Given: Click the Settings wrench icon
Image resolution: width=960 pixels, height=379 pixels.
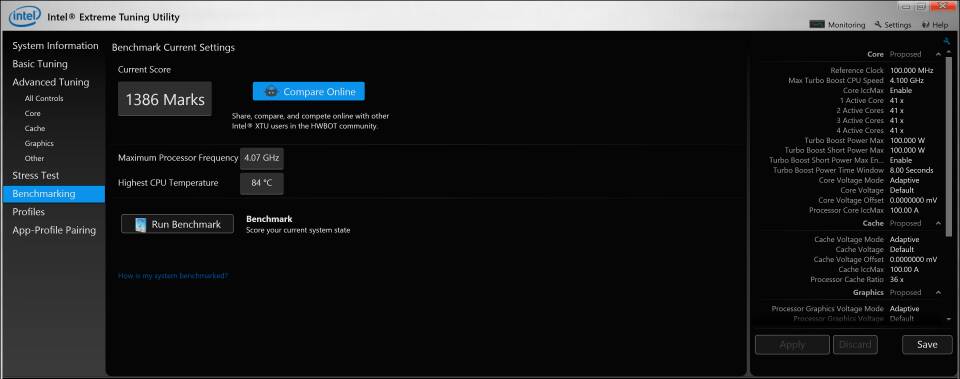Looking at the screenshot, I should point(878,24).
